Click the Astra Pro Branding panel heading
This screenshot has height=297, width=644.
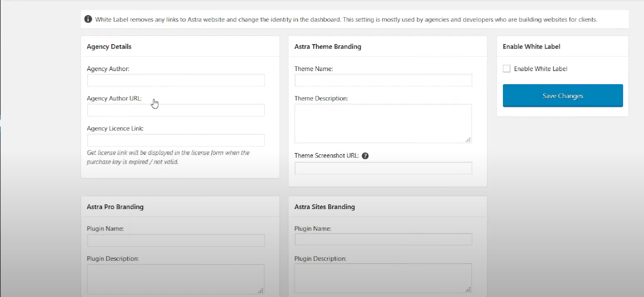[115, 207]
